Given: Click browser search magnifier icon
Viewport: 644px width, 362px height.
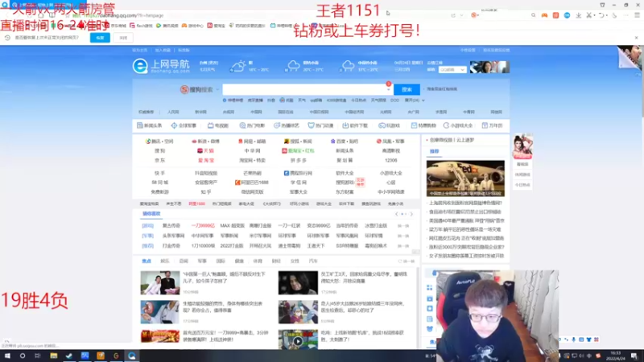Looking at the screenshot, I should [x=533, y=15].
